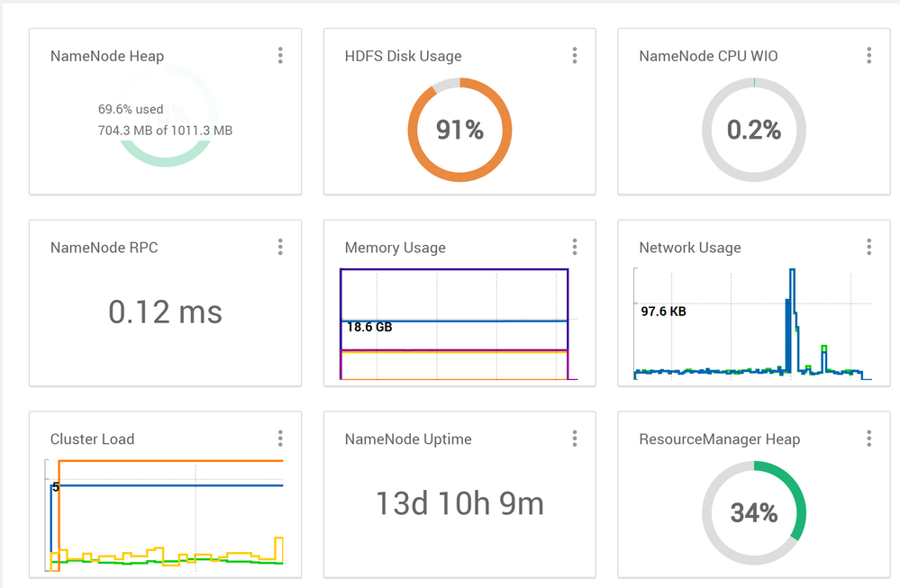The image size is (900, 588).
Task: Click the NameNode Heap widget title
Action: [107, 56]
